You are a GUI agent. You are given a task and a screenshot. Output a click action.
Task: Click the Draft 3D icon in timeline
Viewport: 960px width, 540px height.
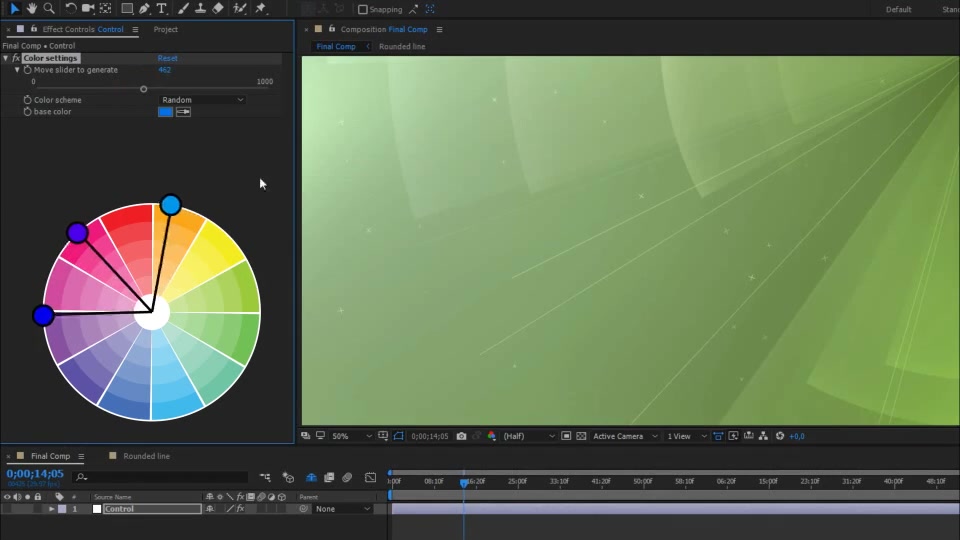pos(288,477)
